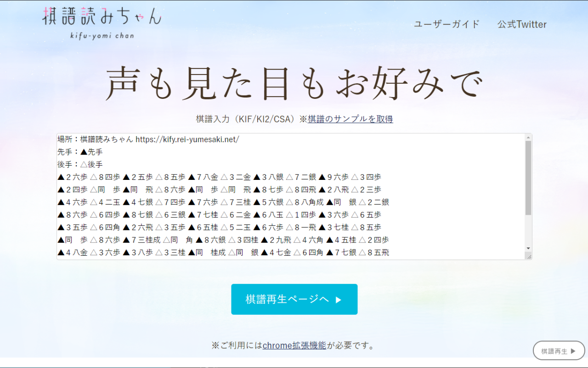This screenshot has height=368, width=588.
Task: Click 棋譜のサンプルを取得 link
Action: coord(350,119)
